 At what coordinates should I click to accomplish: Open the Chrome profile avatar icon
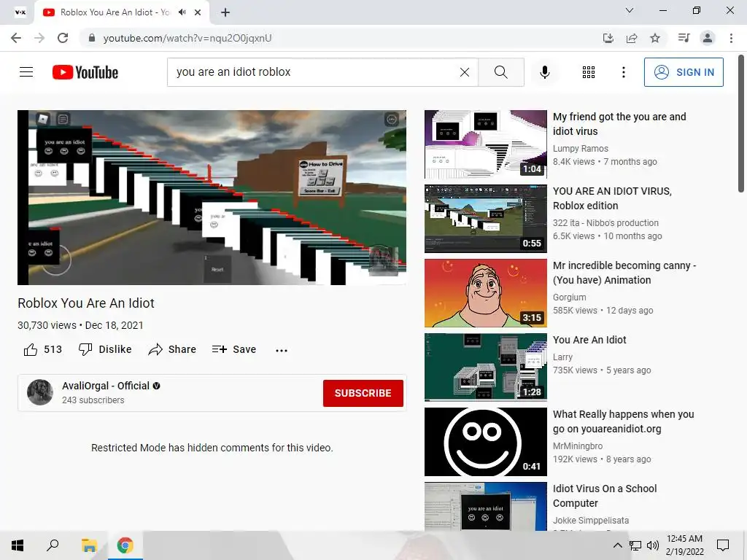pos(708,38)
